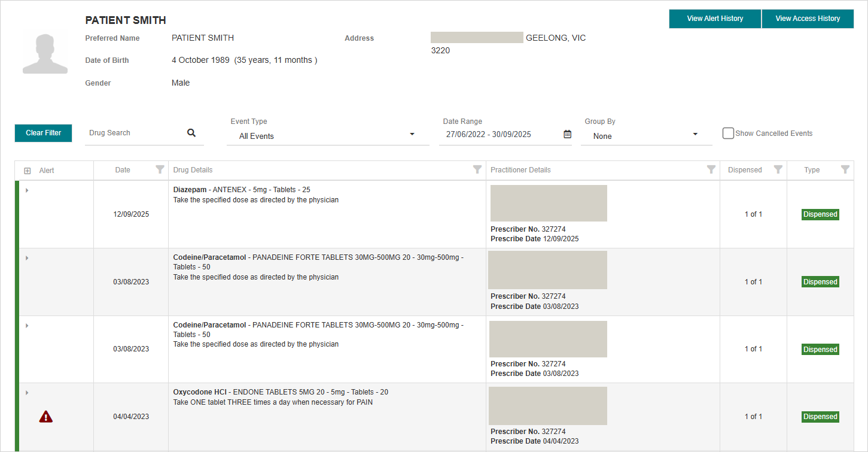Screen dimensions: 868x452
Task: Open the calendar icon for Date Range
Action: pos(567,134)
